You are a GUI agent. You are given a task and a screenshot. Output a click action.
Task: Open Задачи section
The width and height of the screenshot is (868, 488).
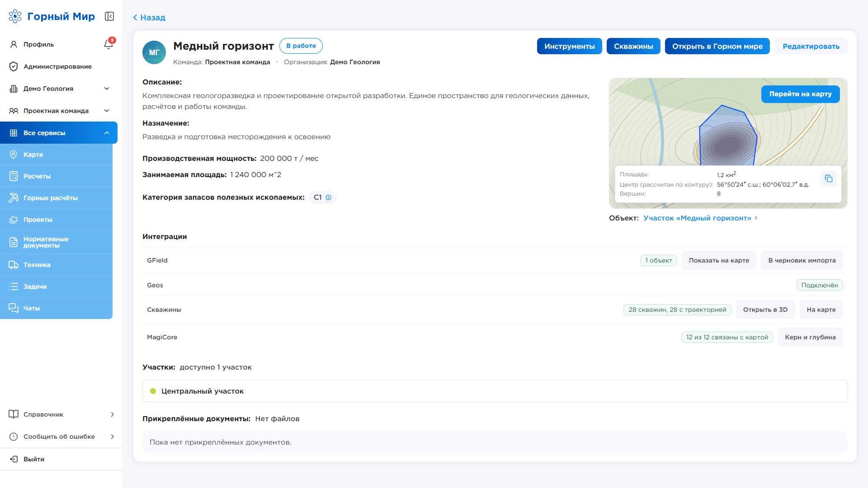tap(56, 286)
